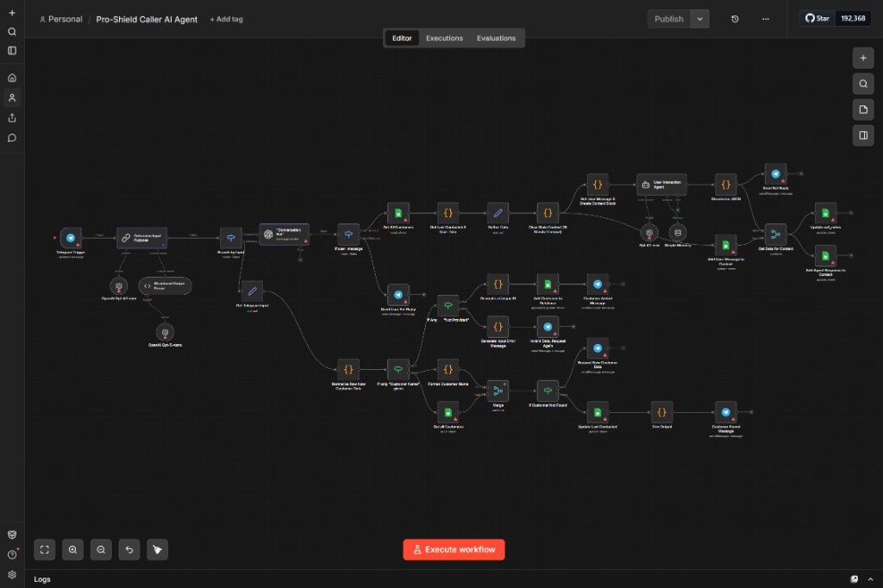Click the canvas undo arrow button
The image size is (883, 588).
[129, 549]
